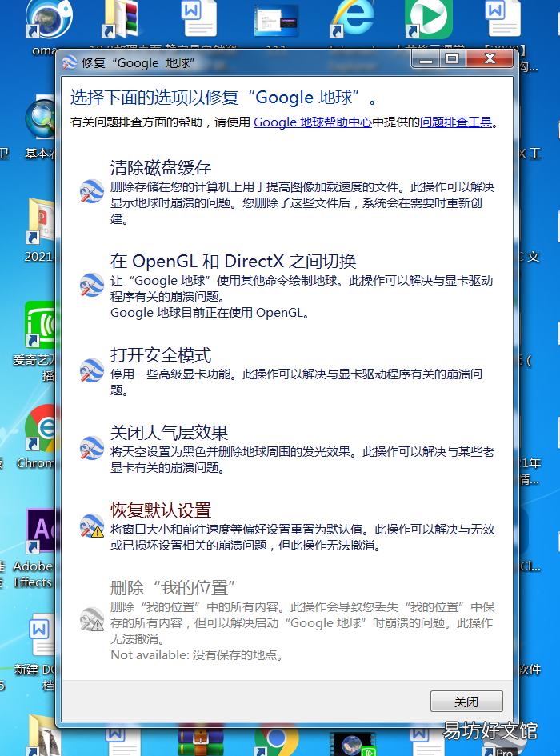Click the repair icon beside OpenGL/DirectX option
This screenshot has width=560, height=756.
point(92,285)
